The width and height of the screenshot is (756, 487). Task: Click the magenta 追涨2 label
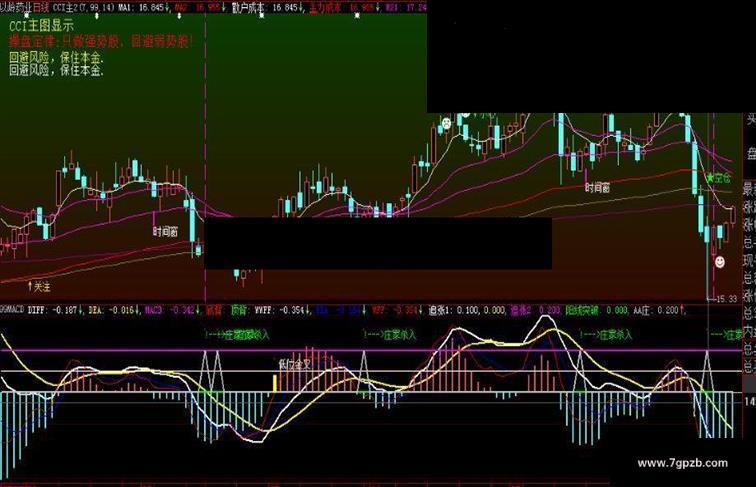click(x=521, y=311)
